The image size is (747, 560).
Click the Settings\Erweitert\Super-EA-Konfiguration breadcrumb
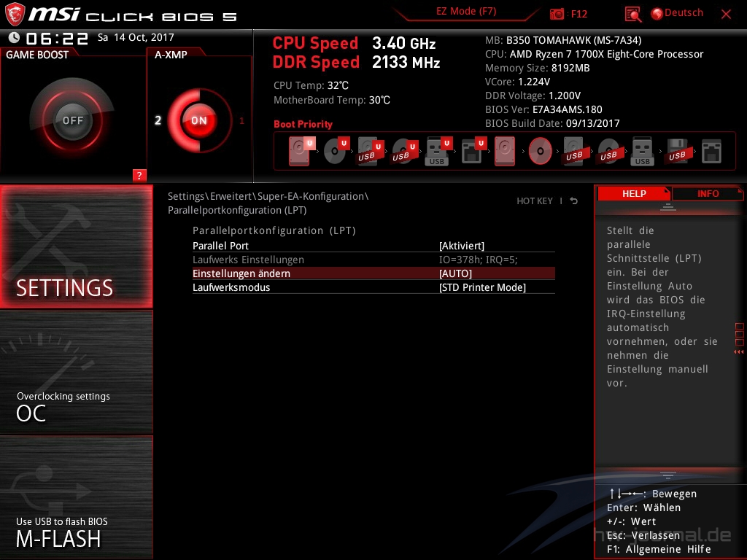[268, 196]
